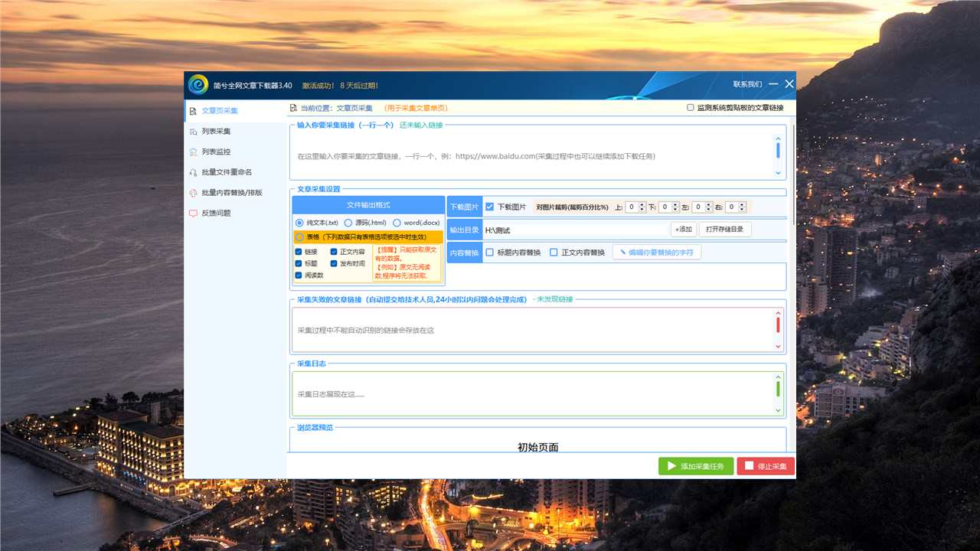Decrease the 右 crop percentage stepper

tap(742, 210)
